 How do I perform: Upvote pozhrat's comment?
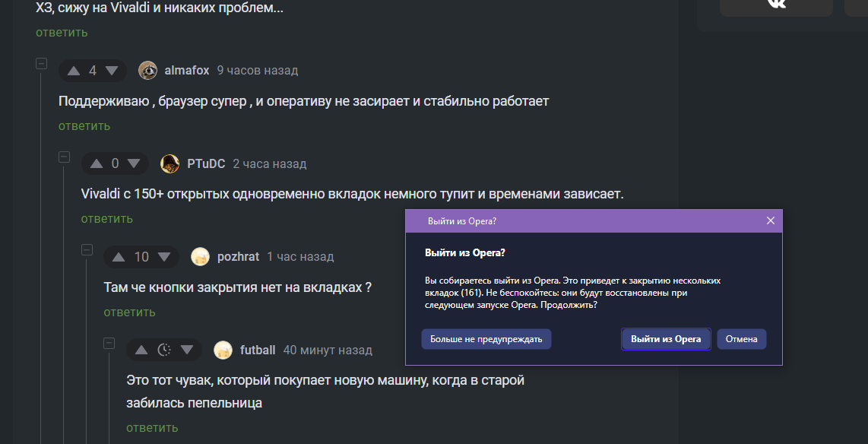[x=119, y=257]
